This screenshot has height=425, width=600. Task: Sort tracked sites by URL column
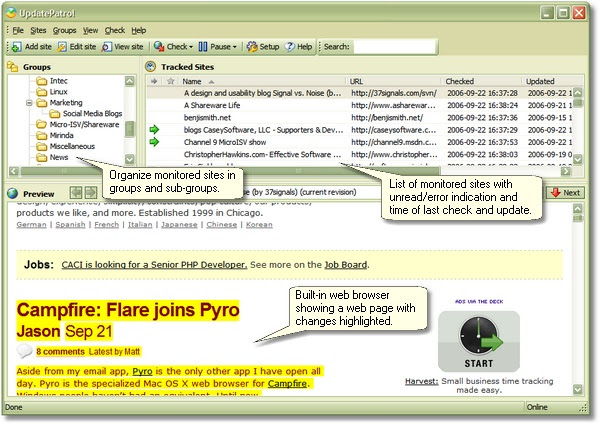(x=394, y=81)
